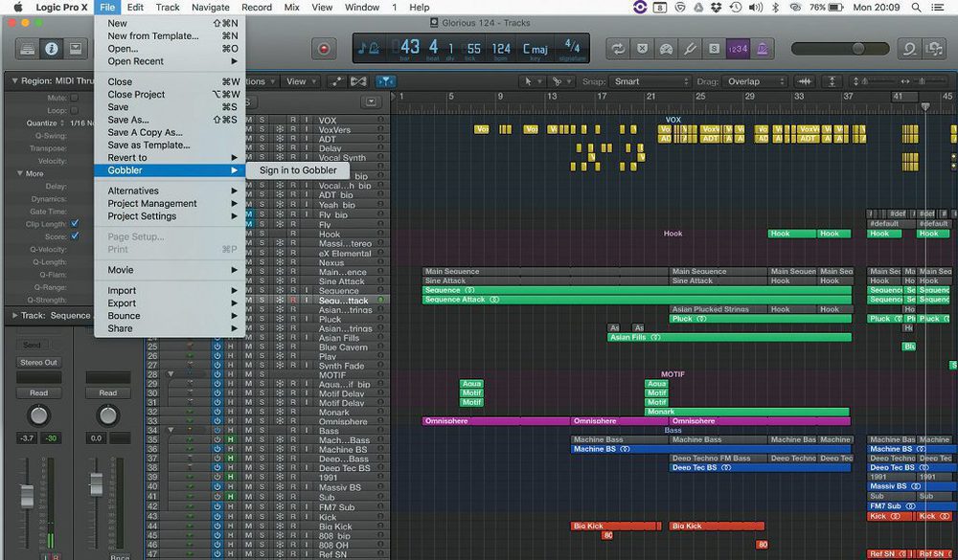Viewport: 958px width, 560px height.
Task: Toggle Hide on track 35 Mach...Bass
Action: point(231,439)
